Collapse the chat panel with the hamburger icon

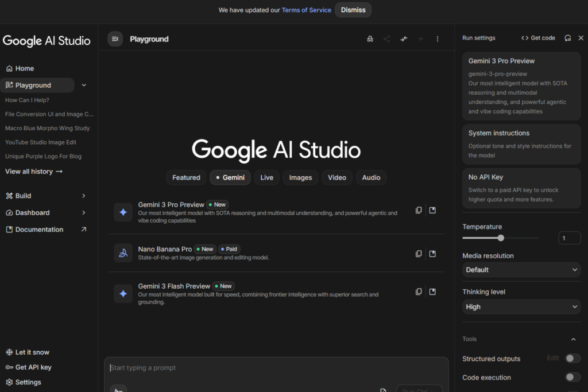point(115,38)
